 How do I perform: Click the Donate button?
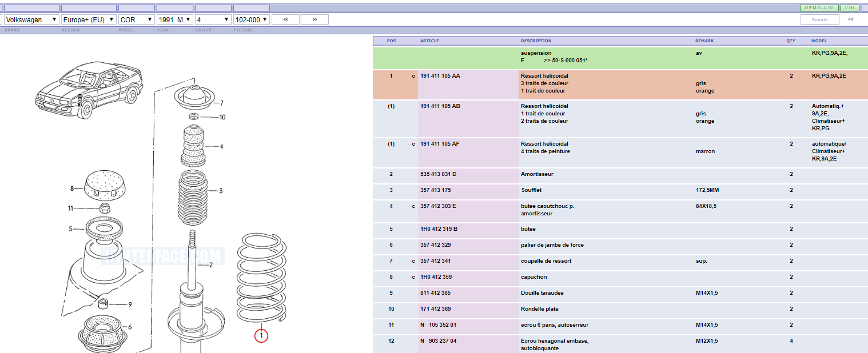[x=819, y=19]
